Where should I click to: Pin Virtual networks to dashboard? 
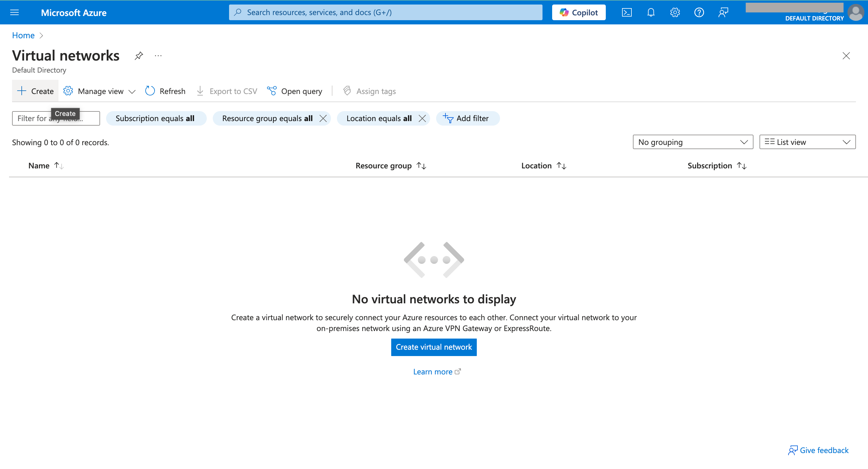139,55
